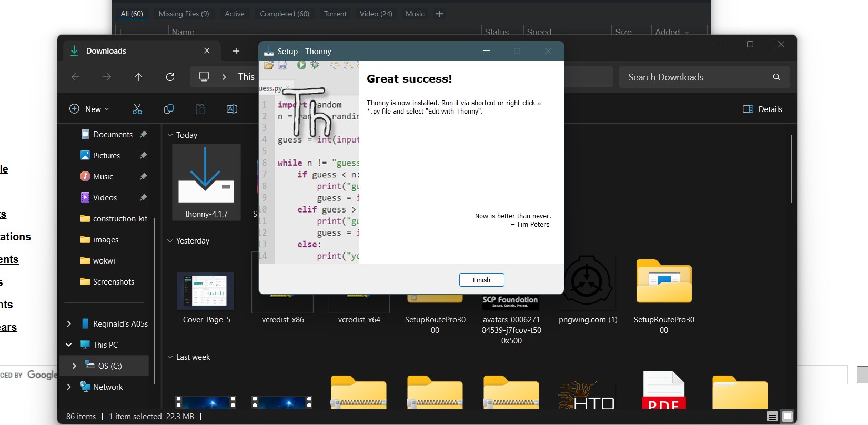Click the Search Downloads field

point(704,77)
